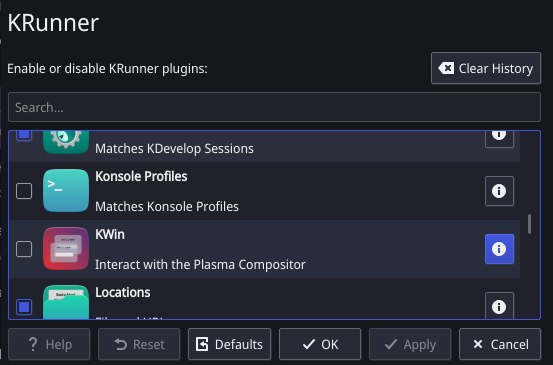This screenshot has width=553, height=365.
Task: Click the plugin list scrollbar handle
Action: (x=529, y=224)
